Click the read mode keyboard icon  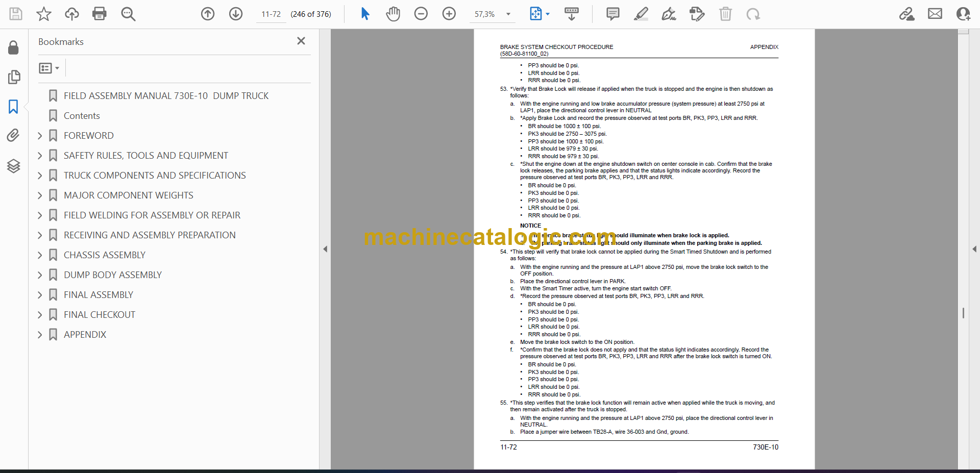click(x=572, y=14)
